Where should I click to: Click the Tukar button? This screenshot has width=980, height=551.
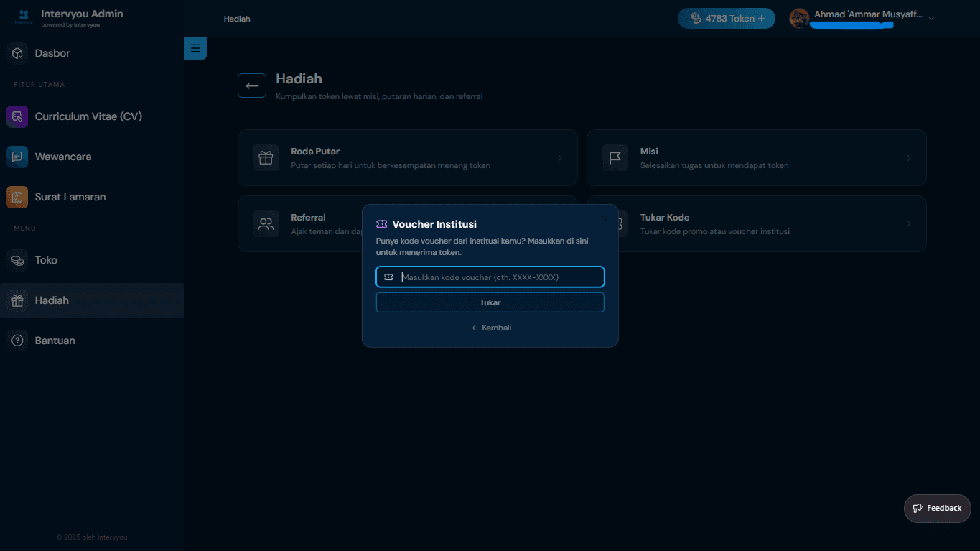[x=490, y=302]
